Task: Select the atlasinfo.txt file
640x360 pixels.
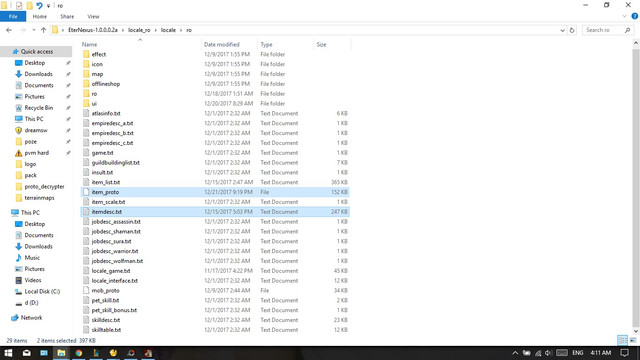Action: point(106,113)
